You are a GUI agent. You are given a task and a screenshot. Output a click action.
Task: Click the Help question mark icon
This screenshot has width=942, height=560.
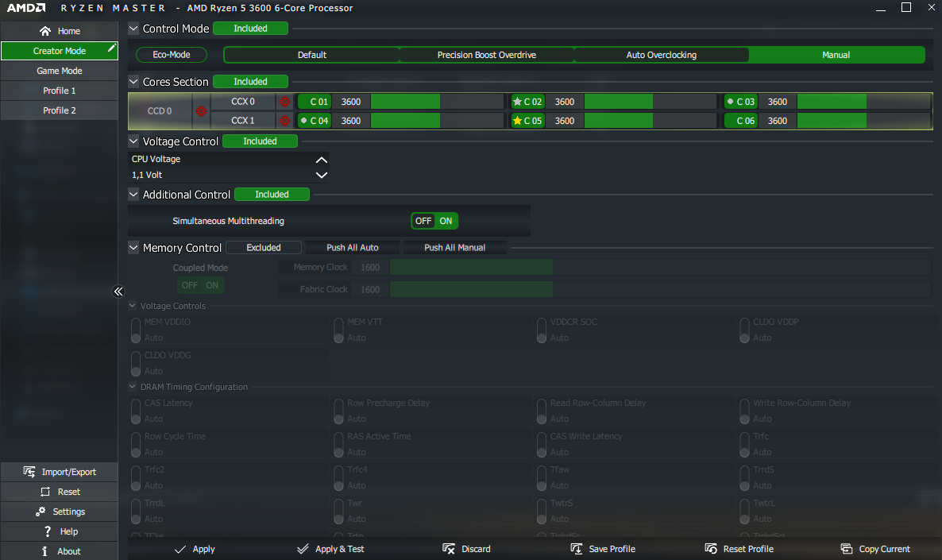coord(48,531)
